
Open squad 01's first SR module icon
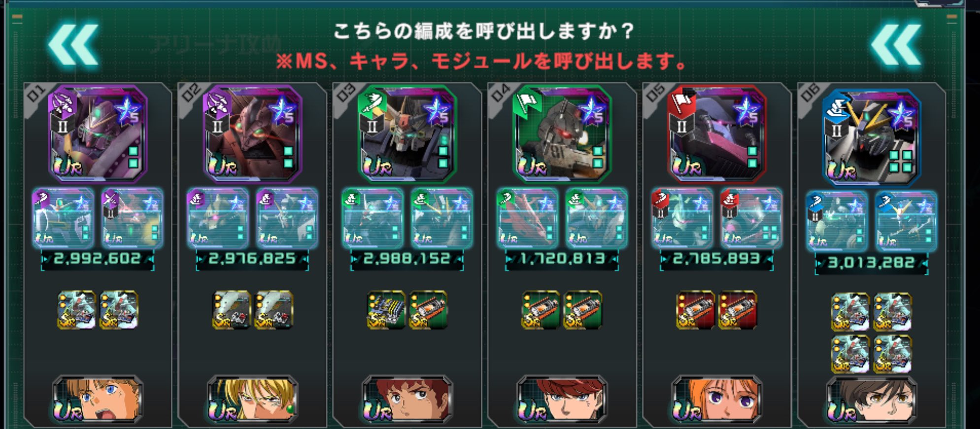coord(77,310)
